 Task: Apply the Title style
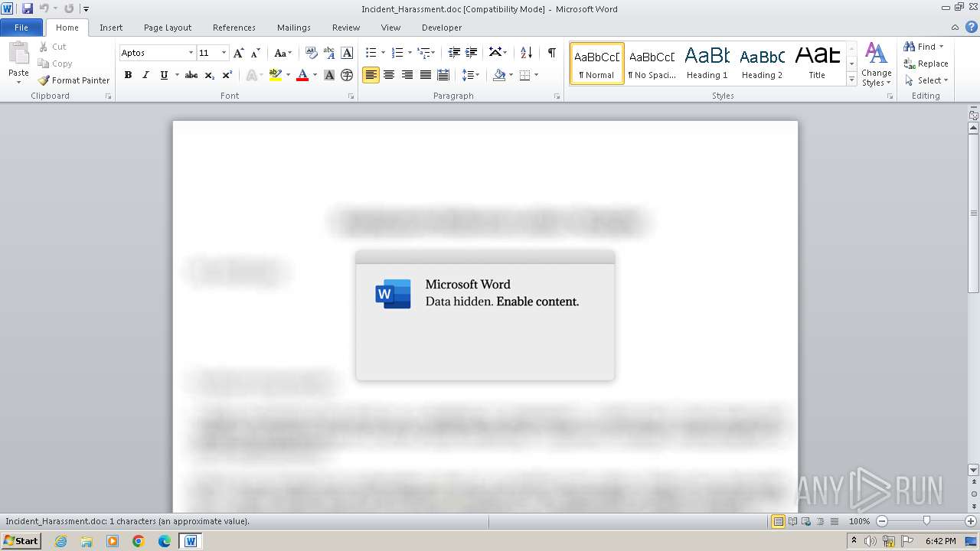coord(817,63)
